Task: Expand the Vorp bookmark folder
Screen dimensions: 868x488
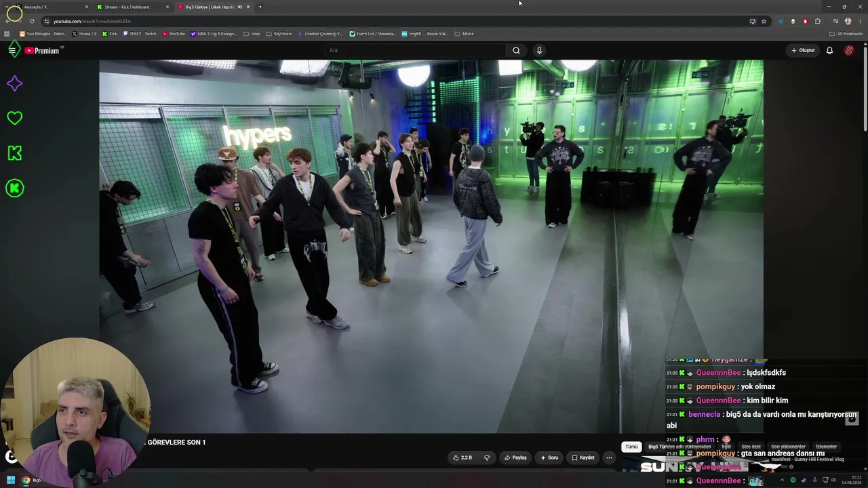Action: 252,33
